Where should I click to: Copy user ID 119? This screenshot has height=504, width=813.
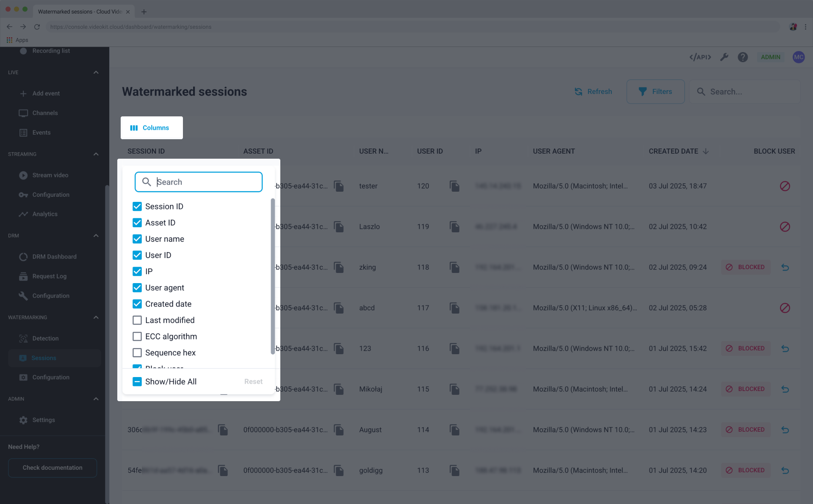[455, 227]
